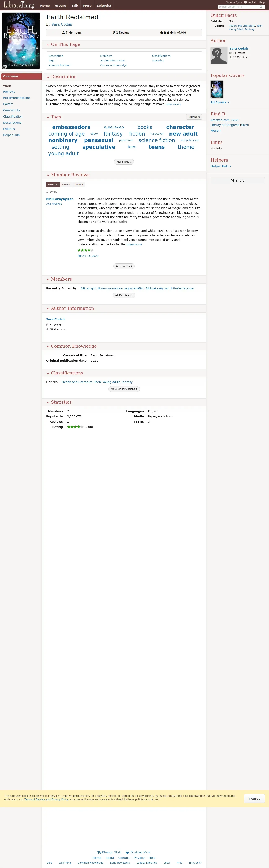The width and height of the screenshot is (269, 868).
Task: Open Covers in left sidebar
Action: (8, 104)
